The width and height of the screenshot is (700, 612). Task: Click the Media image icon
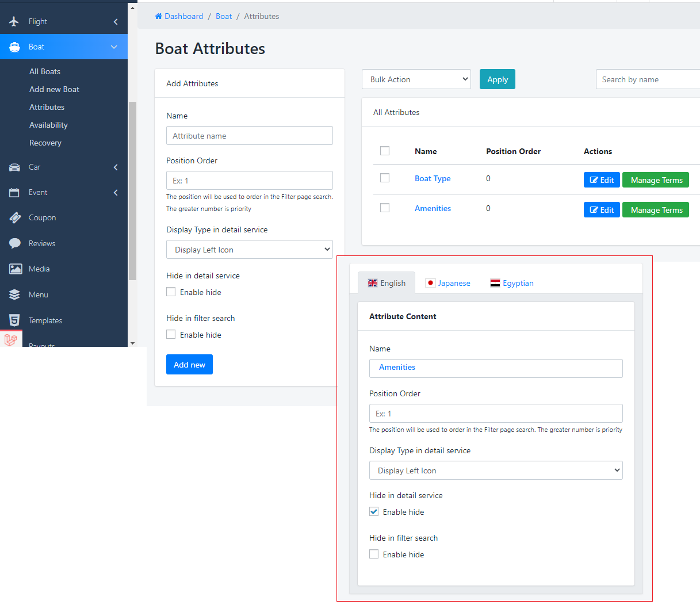(16, 269)
